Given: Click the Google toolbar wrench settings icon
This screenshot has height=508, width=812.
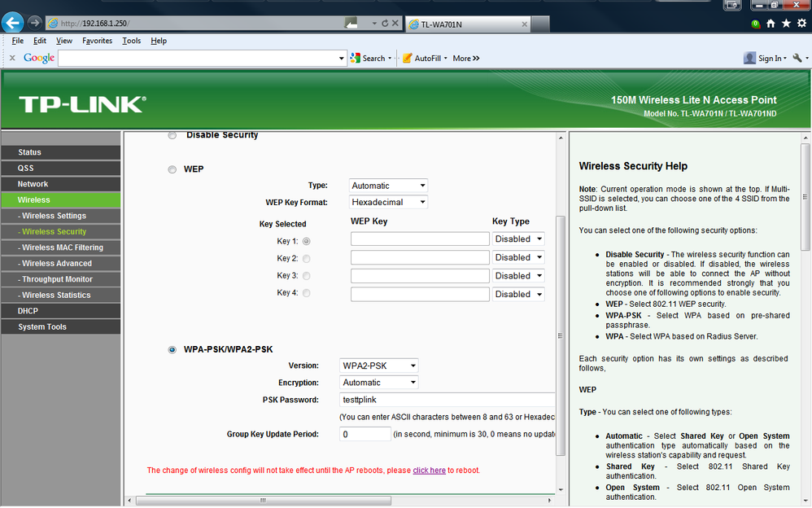Looking at the screenshot, I should 797,58.
